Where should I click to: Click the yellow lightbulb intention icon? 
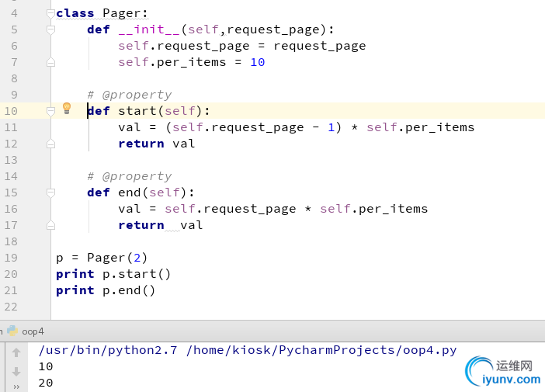tap(67, 109)
